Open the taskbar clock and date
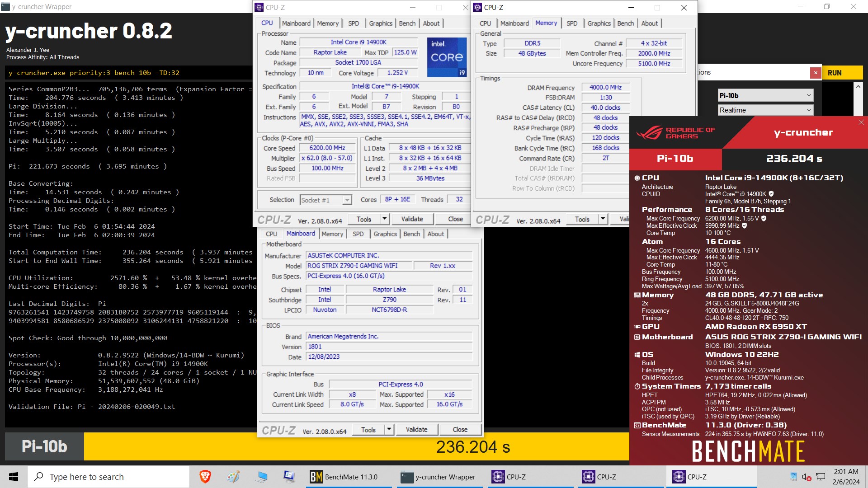This screenshot has width=868, height=488. point(846,477)
